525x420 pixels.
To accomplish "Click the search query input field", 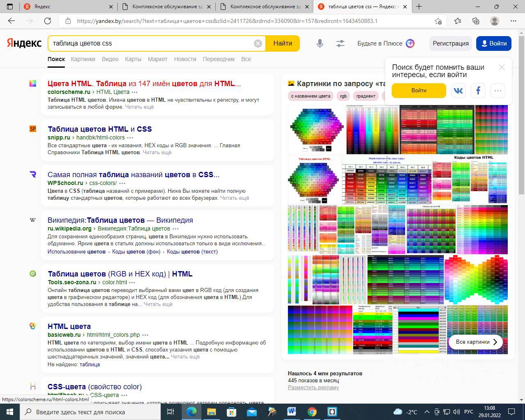I will pyautogui.click(x=152, y=43).
